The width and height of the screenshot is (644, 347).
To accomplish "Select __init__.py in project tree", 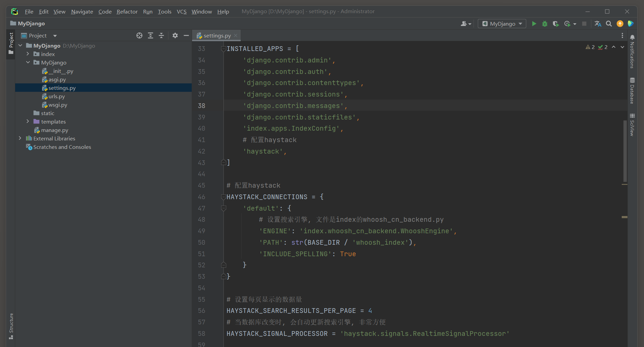I will click(x=61, y=71).
